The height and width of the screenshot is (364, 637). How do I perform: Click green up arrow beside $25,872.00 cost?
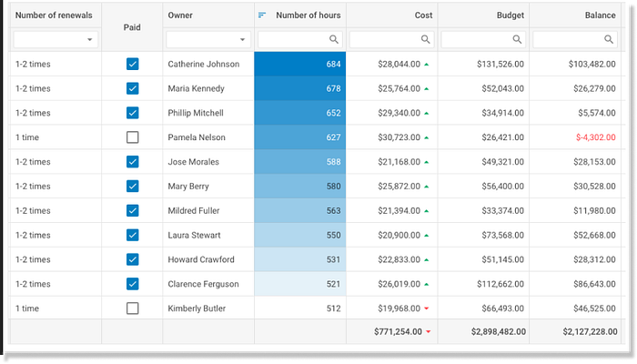[427, 187]
